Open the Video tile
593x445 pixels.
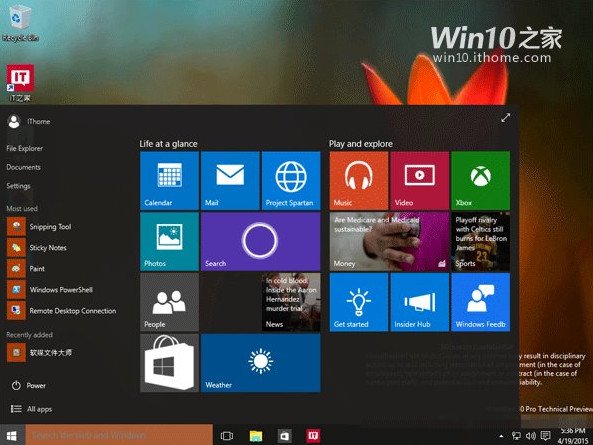point(420,181)
